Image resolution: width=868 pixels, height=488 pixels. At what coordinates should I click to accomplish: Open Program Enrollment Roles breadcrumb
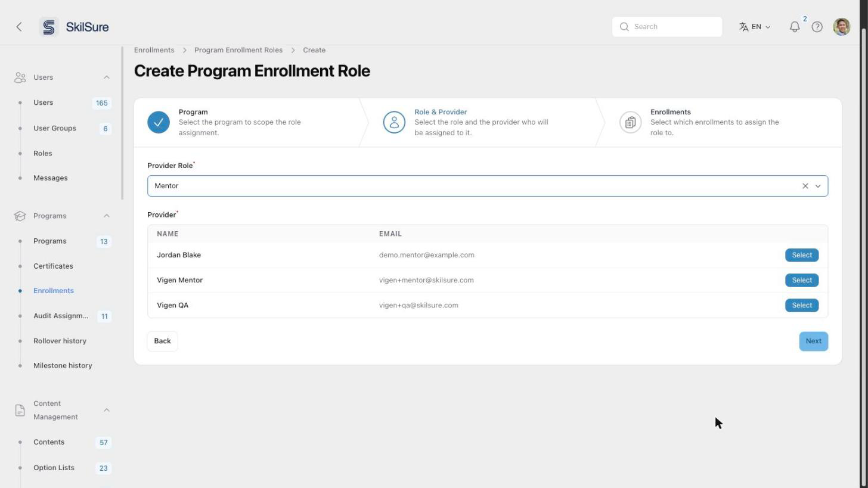coord(238,50)
